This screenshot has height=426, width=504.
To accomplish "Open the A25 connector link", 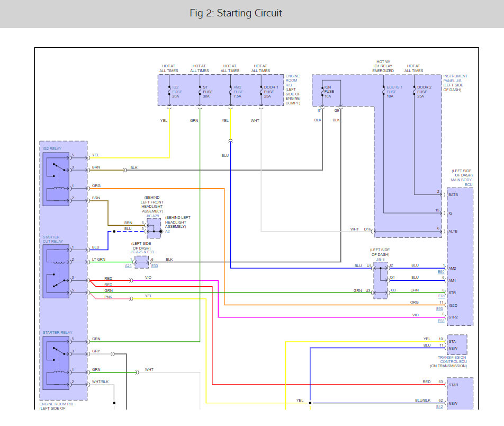I will tap(129, 266).
